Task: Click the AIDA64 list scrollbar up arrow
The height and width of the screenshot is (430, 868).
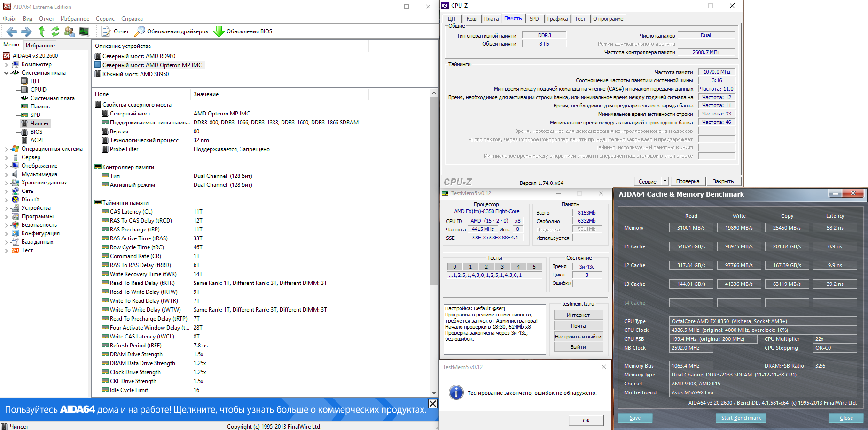Action: coord(434,93)
